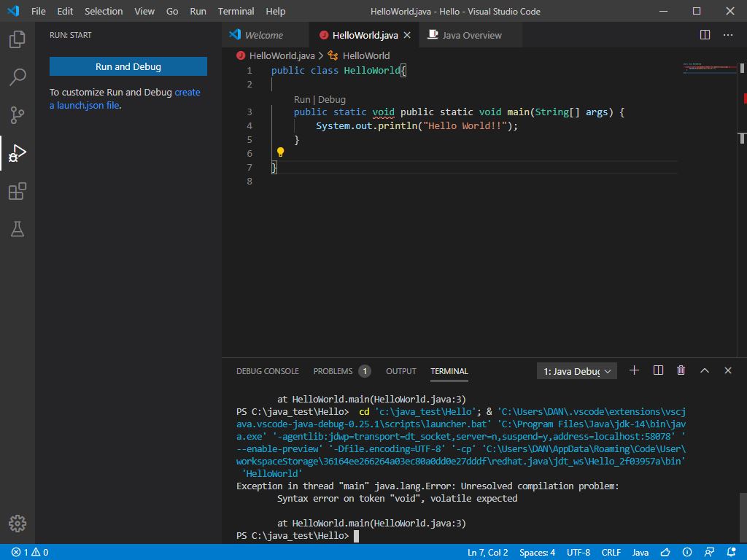This screenshot has height=560, width=747.
Task: Click the Problems count badge
Action: tap(365, 371)
